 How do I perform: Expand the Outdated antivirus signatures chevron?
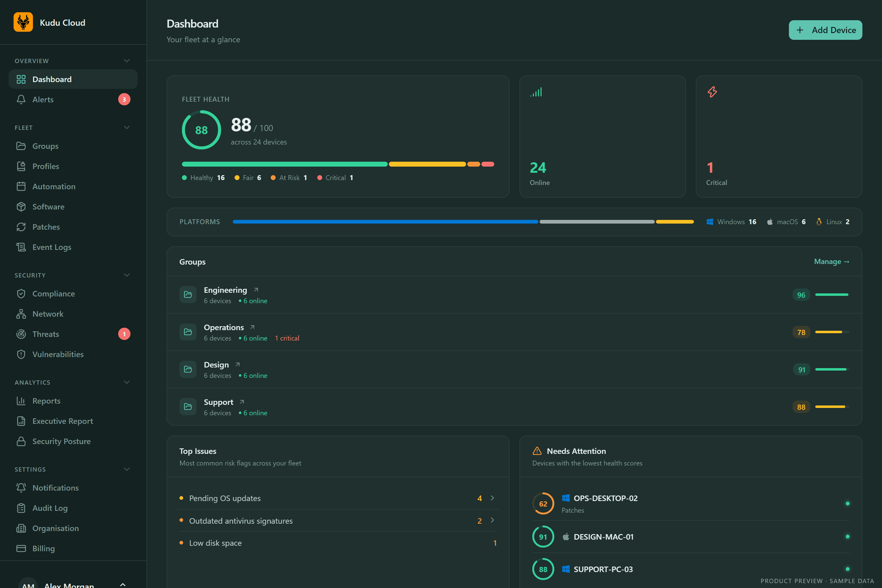[x=492, y=521]
